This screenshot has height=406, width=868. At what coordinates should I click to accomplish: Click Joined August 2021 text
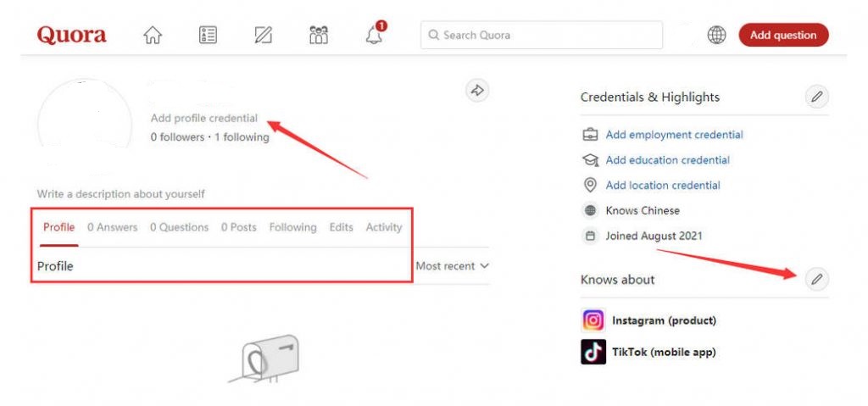point(654,236)
